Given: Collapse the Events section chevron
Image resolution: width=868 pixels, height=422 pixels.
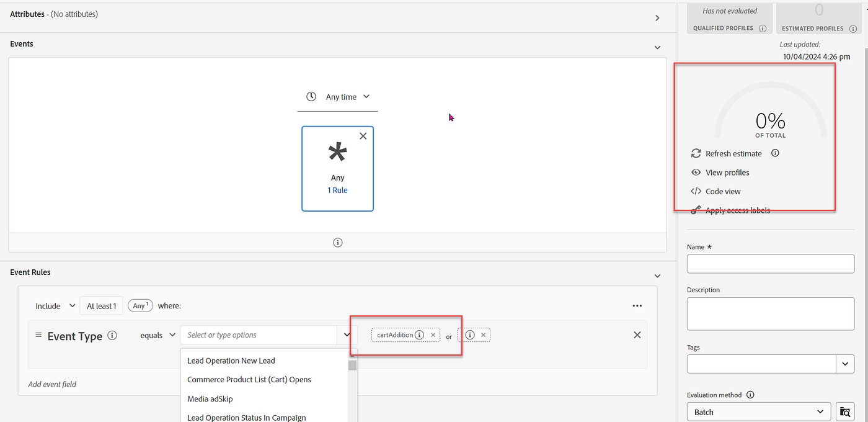Looking at the screenshot, I should coord(657,48).
